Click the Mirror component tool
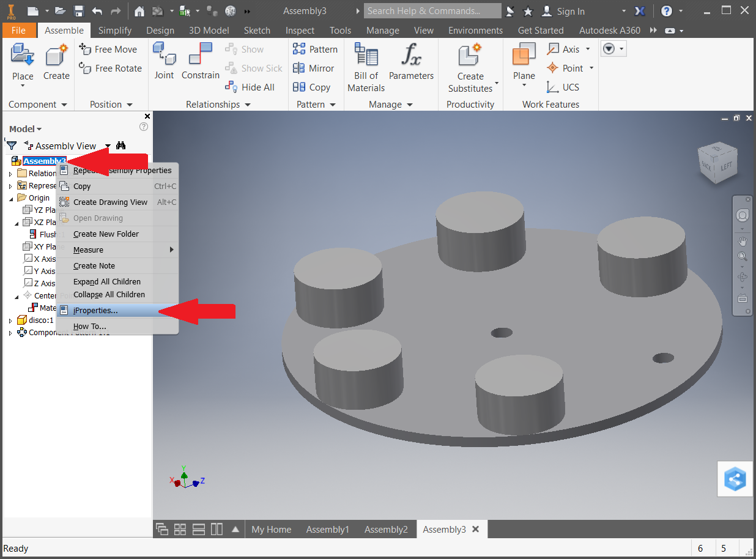The width and height of the screenshot is (756, 559). 314,68
